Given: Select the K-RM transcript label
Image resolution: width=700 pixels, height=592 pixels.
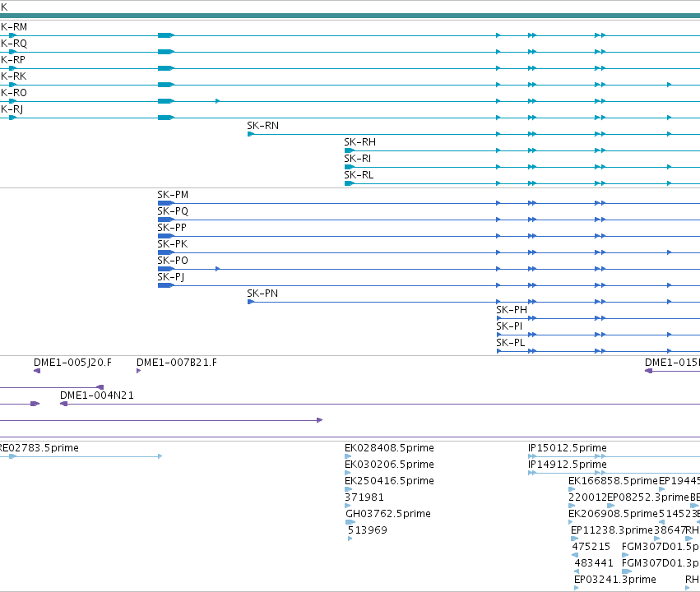Looking at the screenshot, I should tap(14, 27).
